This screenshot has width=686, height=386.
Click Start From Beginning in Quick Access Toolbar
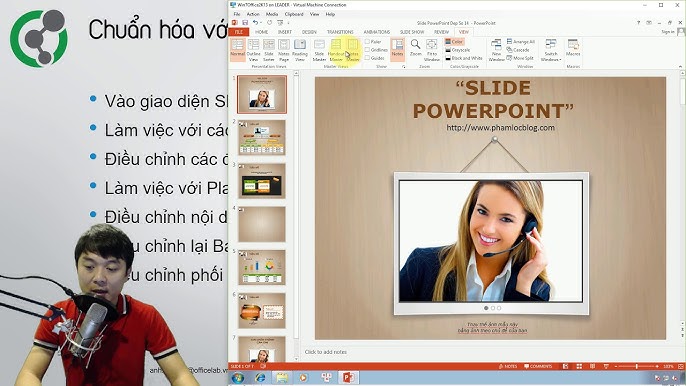click(x=280, y=23)
